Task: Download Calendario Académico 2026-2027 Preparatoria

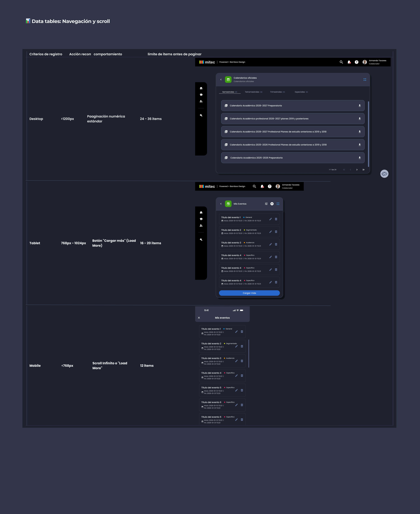Action: point(360,106)
